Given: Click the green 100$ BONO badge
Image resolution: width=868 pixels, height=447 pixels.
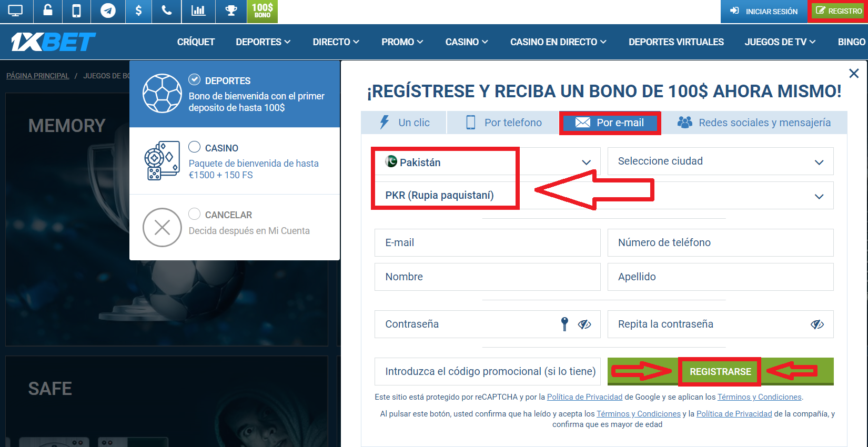Looking at the screenshot, I should [x=262, y=11].
